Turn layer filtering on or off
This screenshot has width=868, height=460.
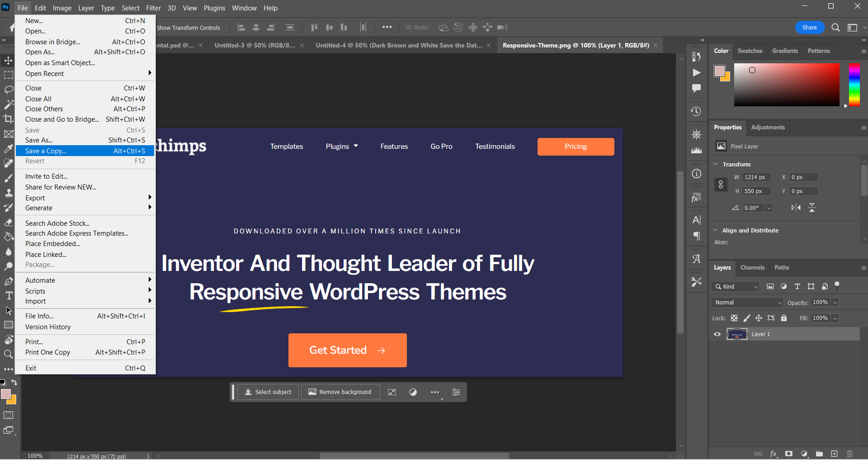837,286
